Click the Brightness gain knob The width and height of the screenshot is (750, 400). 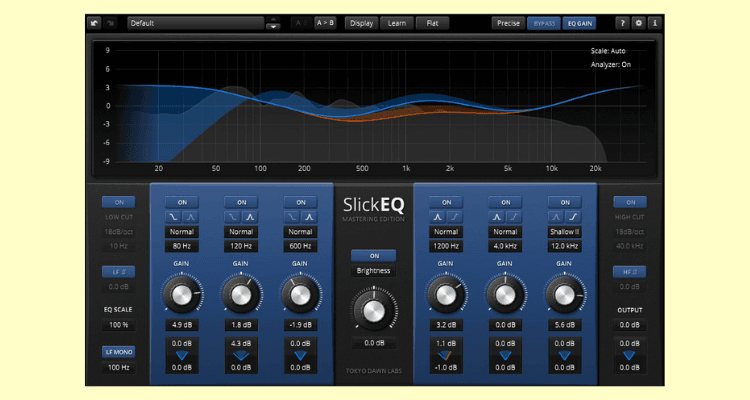point(374,311)
